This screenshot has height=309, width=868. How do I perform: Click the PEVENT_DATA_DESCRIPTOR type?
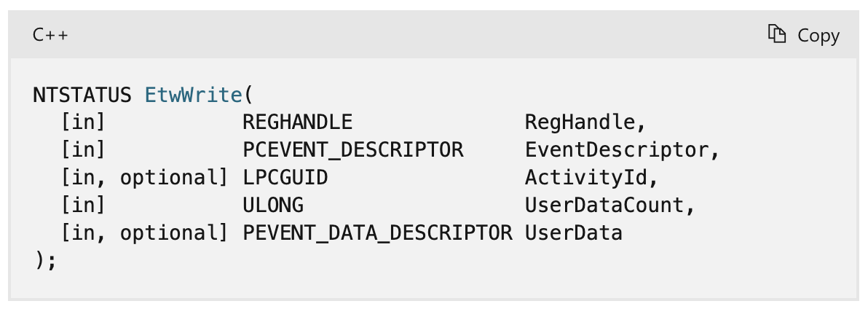tap(377, 233)
